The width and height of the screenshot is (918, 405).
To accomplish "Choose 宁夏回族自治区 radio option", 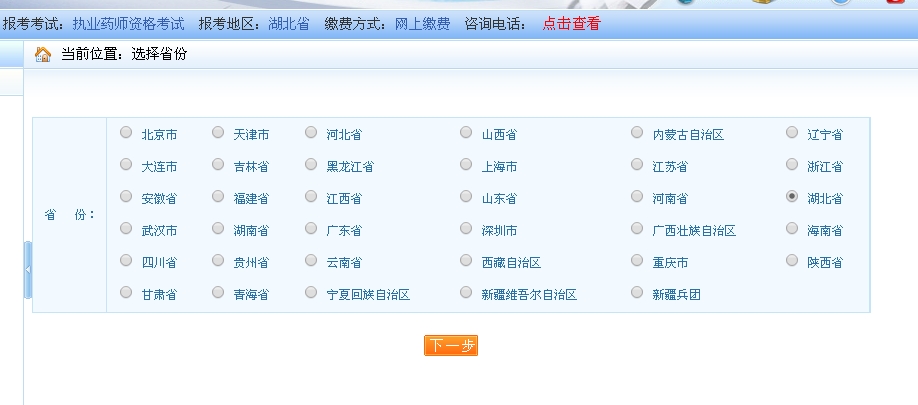I will 311,292.
